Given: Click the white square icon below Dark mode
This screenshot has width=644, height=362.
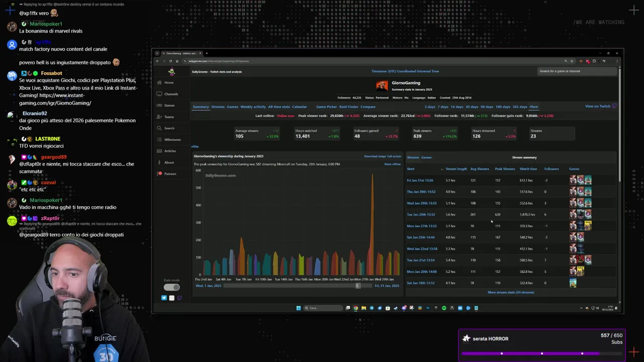Looking at the screenshot, I should click(x=172, y=298).
